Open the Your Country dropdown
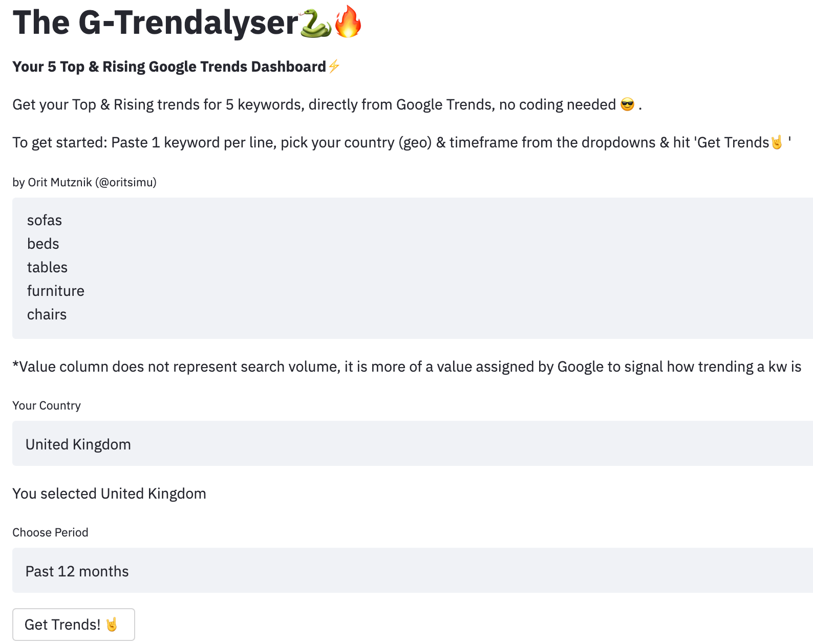The height and width of the screenshot is (644, 813). point(413,443)
